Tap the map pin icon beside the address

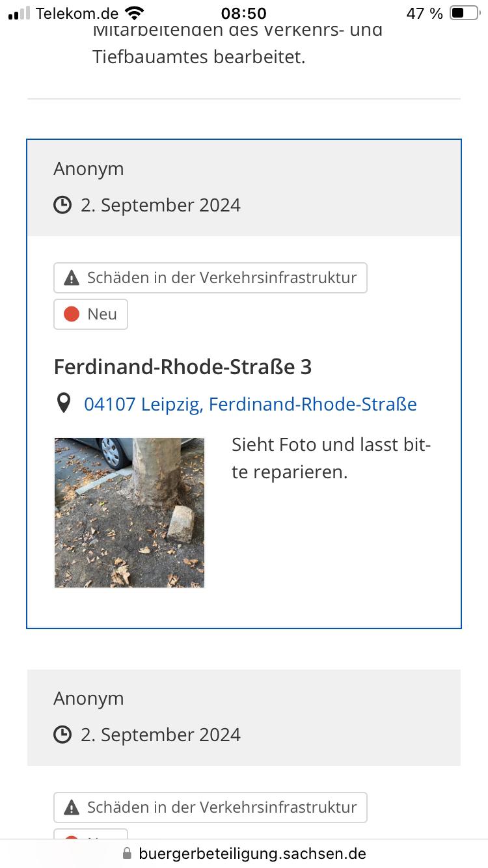[63, 404]
